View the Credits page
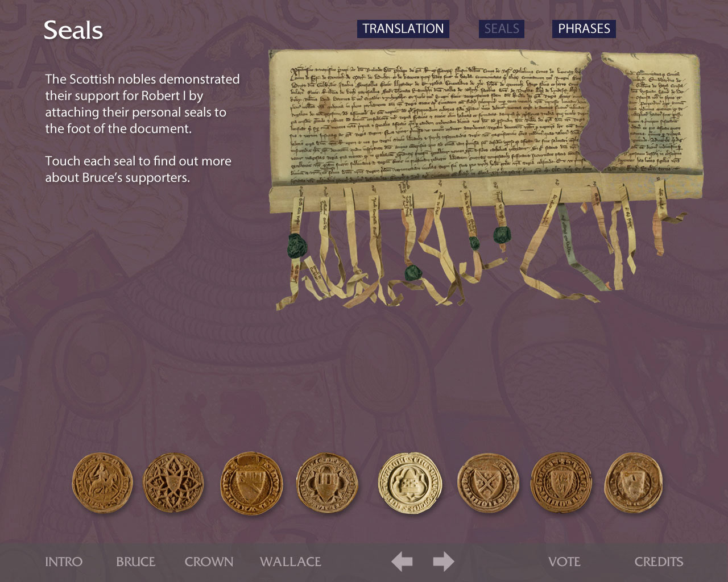 (x=659, y=562)
